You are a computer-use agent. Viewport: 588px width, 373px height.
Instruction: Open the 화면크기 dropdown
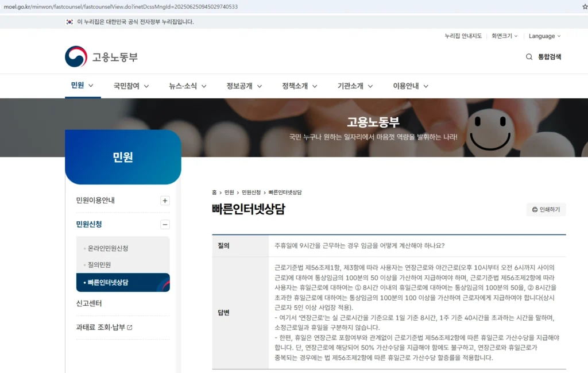pos(504,36)
